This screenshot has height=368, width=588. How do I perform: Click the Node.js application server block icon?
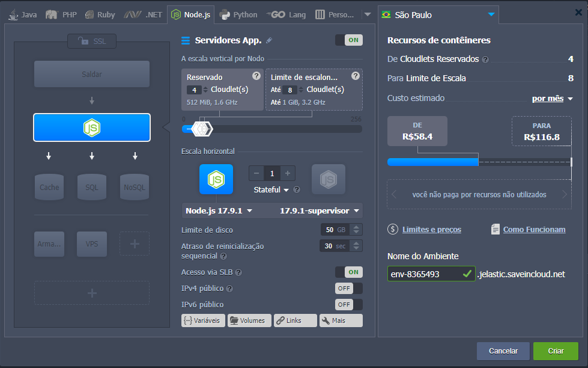pos(91,127)
